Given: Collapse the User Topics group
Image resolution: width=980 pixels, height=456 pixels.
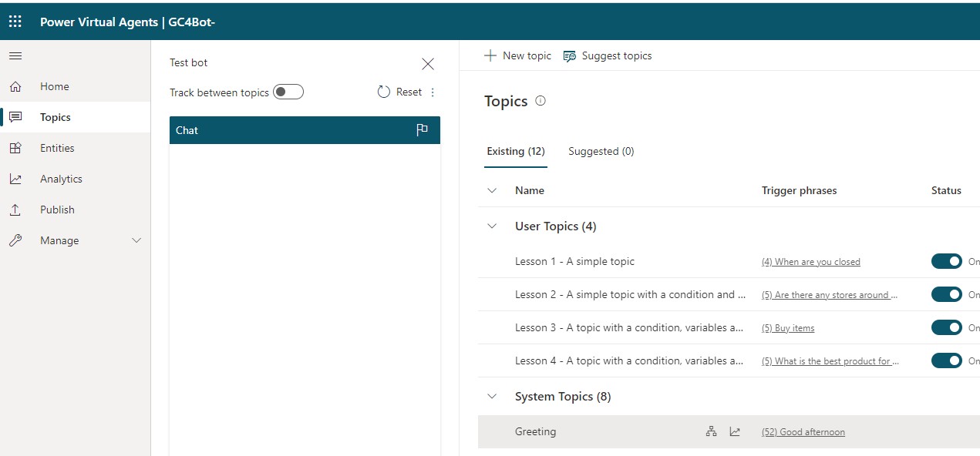Looking at the screenshot, I should coord(492,226).
